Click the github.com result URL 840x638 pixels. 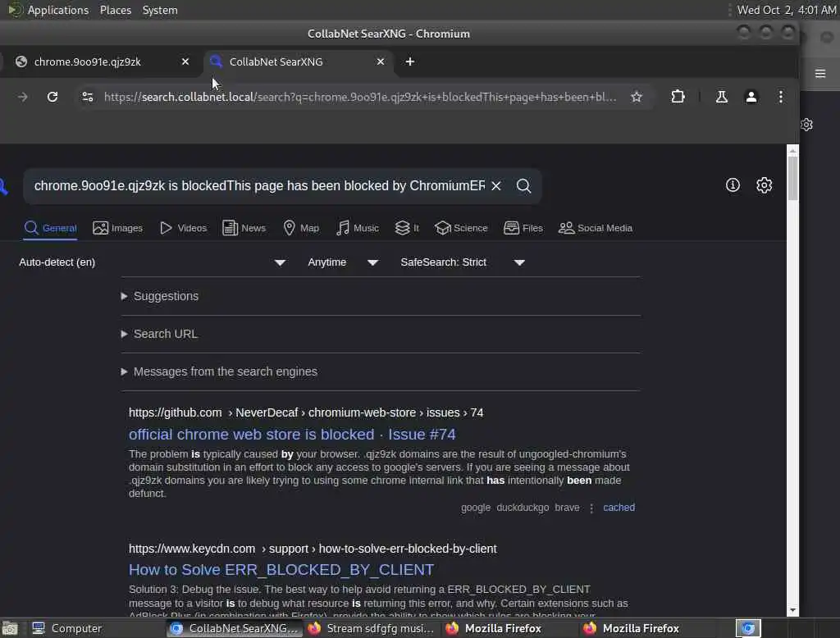click(306, 412)
